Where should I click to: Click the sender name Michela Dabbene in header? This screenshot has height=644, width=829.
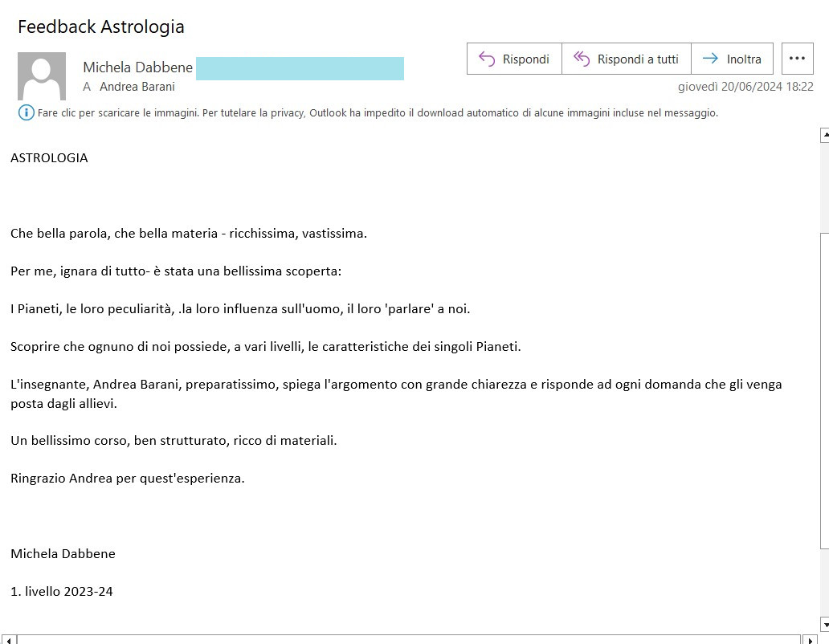pos(137,67)
